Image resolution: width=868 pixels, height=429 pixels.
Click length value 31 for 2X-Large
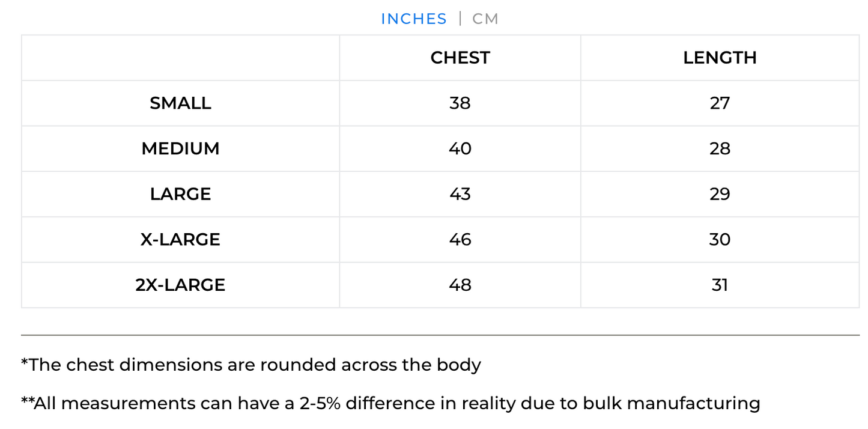720,285
